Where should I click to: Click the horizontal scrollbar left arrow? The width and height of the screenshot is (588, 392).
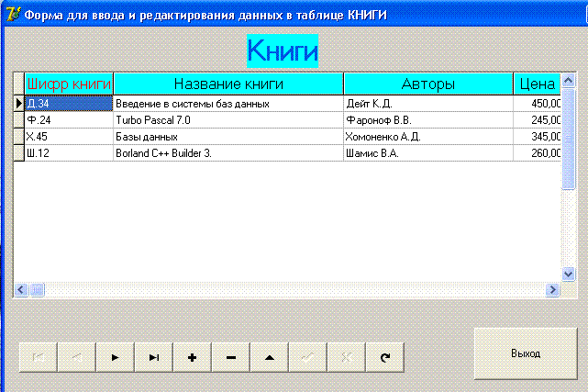tap(21, 289)
